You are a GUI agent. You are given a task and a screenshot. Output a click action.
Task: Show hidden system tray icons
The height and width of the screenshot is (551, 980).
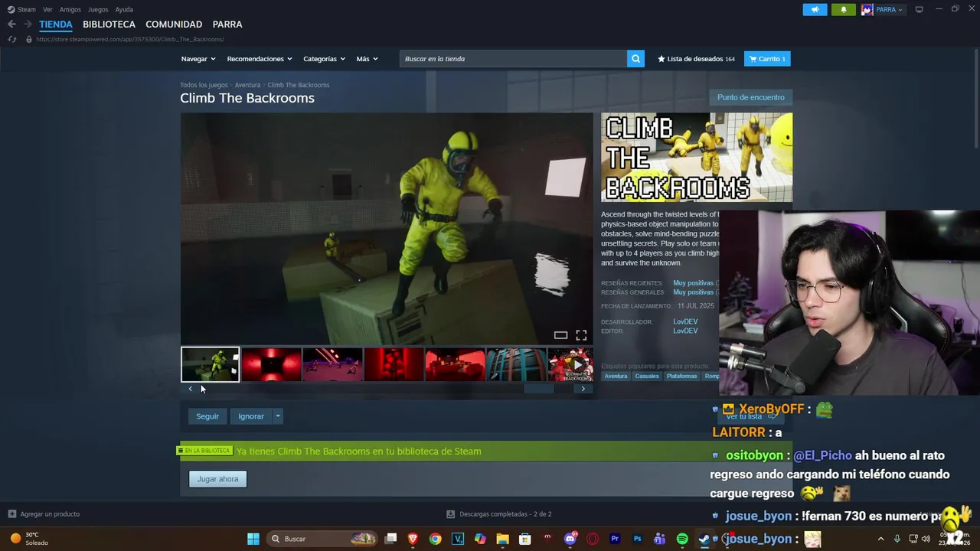[880, 539]
